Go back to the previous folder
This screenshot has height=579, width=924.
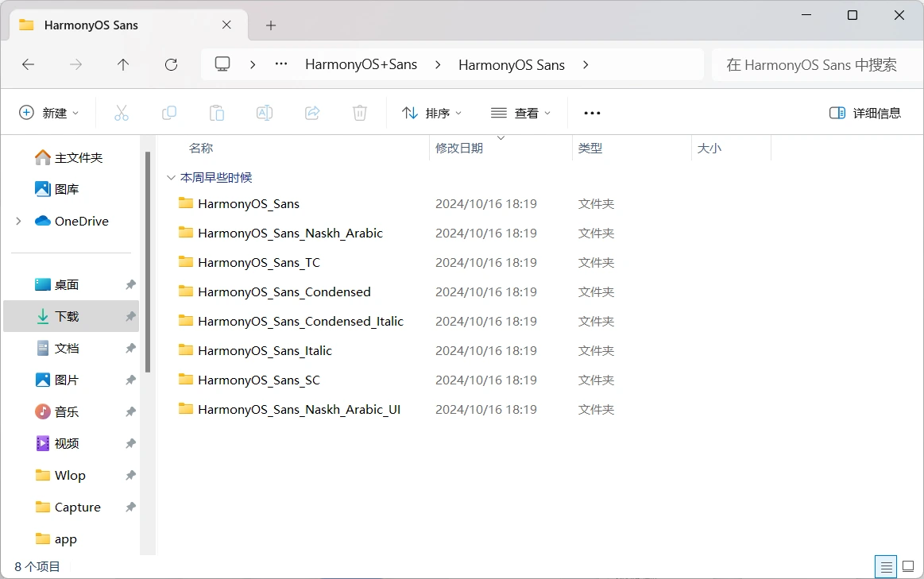pyautogui.click(x=28, y=65)
